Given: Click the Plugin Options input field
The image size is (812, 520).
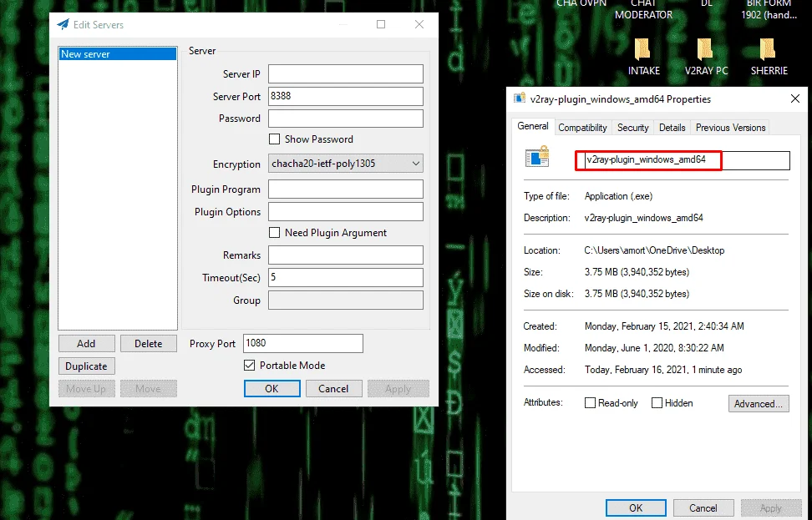Looking at the screenshot, I should 345,212.
